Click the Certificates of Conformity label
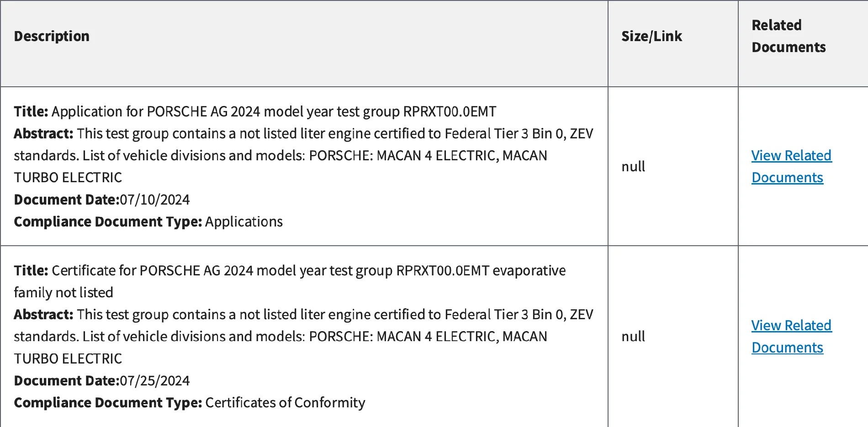The image size is (868, 427). tap(285, 402)
